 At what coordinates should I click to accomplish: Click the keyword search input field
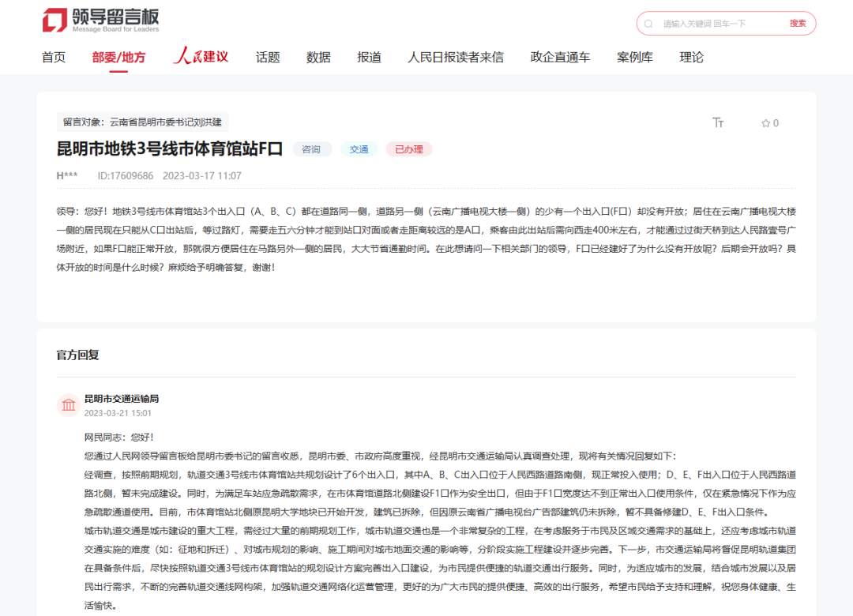pyautogui.click(x=719, y=24)
